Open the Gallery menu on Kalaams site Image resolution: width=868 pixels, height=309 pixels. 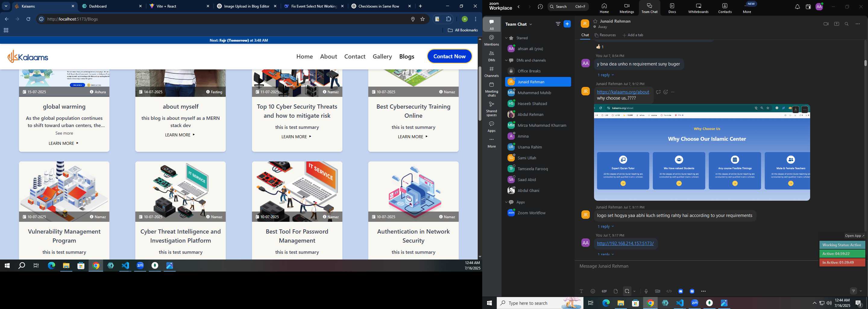point(382,56)
